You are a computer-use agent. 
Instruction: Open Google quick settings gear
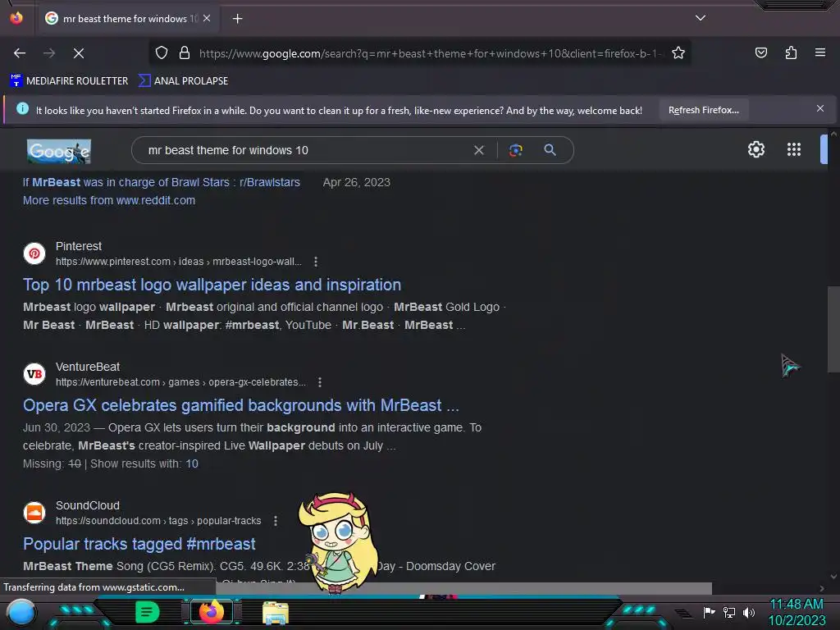(756, 149)
